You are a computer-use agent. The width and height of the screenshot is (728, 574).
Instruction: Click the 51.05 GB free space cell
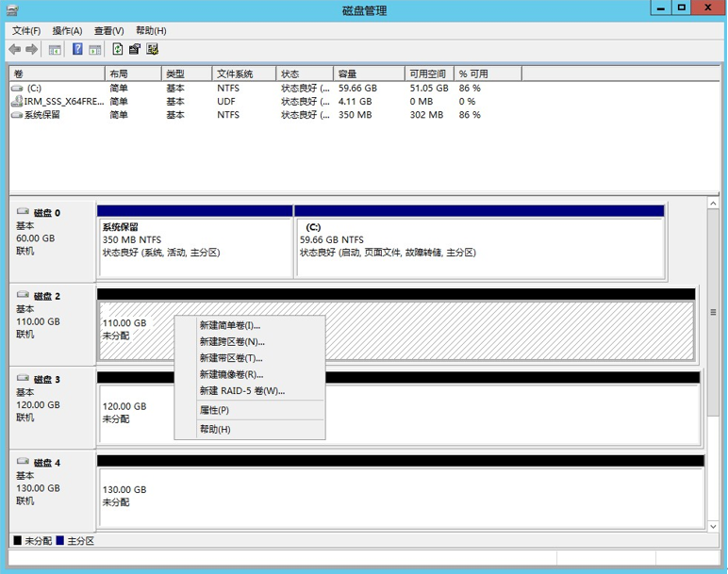pyautogui.click(x=429, y=89)
